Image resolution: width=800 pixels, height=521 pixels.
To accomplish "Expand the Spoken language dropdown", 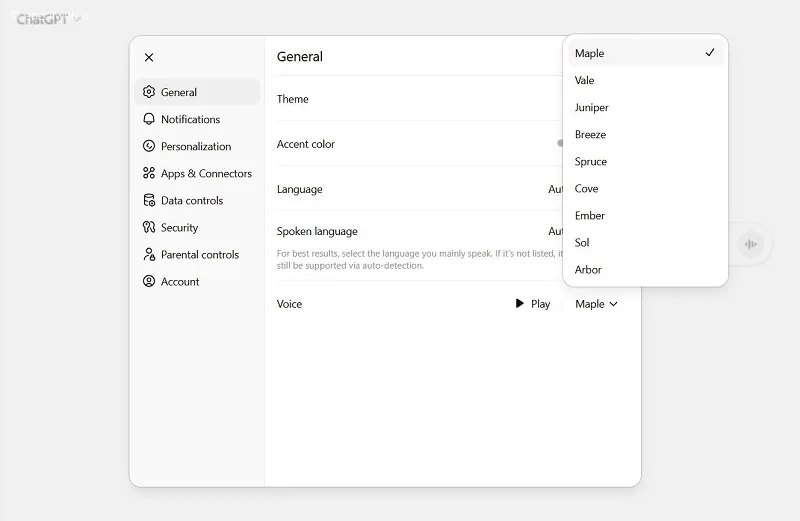I will click(555, 231).
